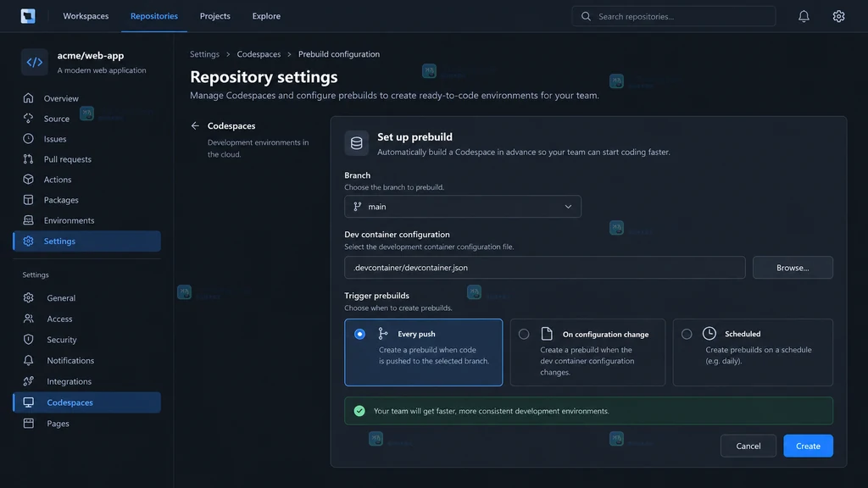The width and height of the screenshot is (868, 488).
Task: Click the app logo in top bar
Action: click(x=28, y=16)
